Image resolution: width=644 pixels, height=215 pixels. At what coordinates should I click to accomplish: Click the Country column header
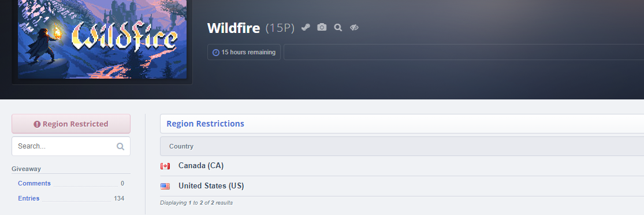181,146
